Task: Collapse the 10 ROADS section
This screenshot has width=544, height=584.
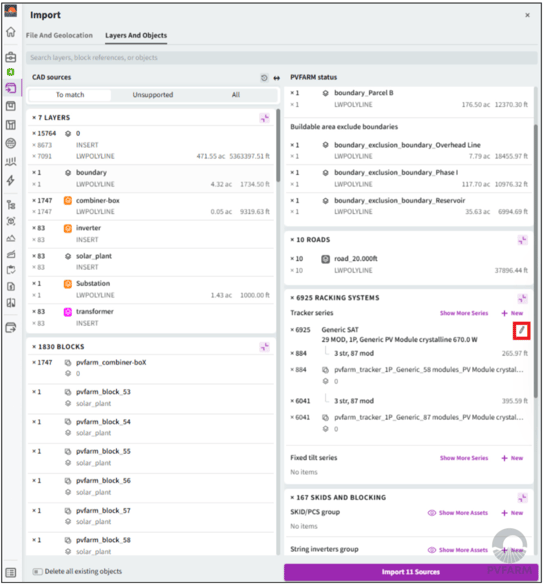Action: (x=522, y=240)
